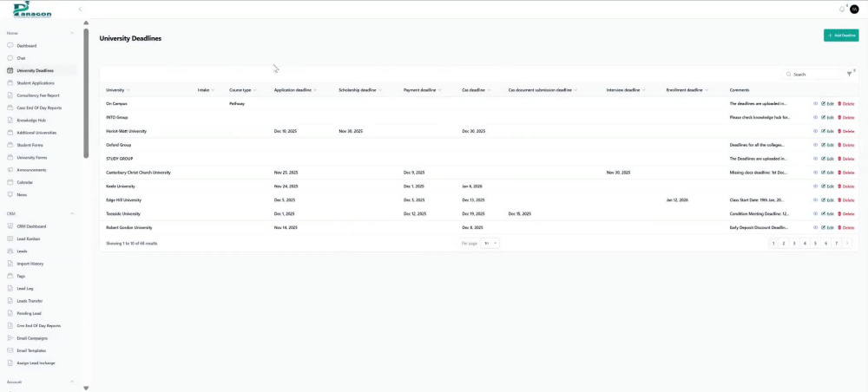This screenshot has height=392, width=868.
Task: Click the Student Applications sidebar icon
Action: (10, 83)
